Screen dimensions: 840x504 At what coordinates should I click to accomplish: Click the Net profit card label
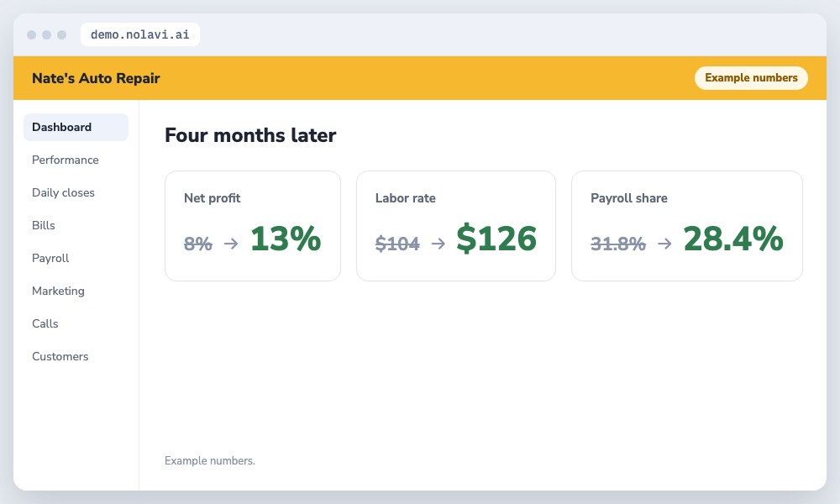point(213,198)
